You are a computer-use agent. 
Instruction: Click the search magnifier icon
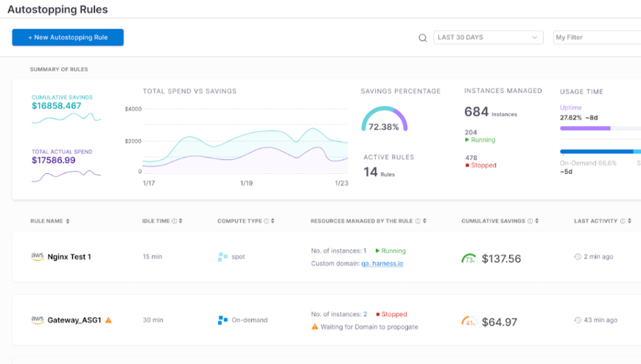[423, 38]
